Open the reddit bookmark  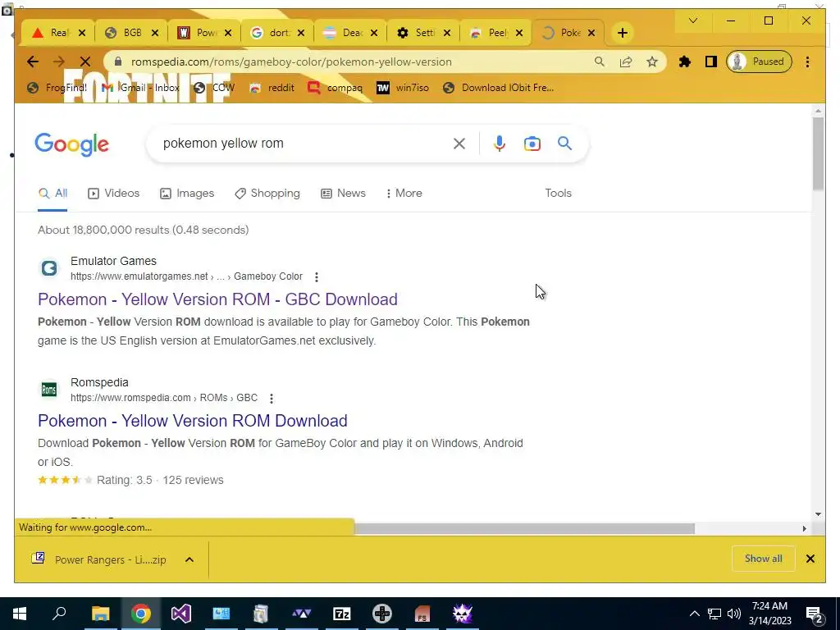(272, 88)
